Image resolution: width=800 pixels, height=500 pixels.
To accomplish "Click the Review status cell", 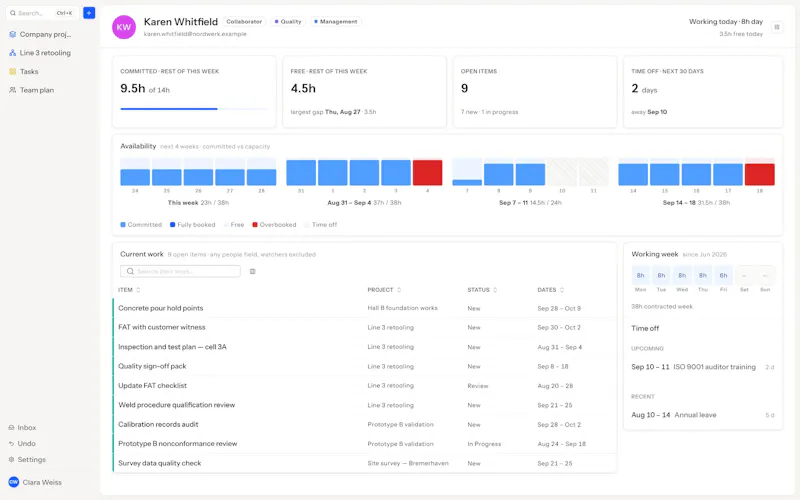I will (478, 386).
